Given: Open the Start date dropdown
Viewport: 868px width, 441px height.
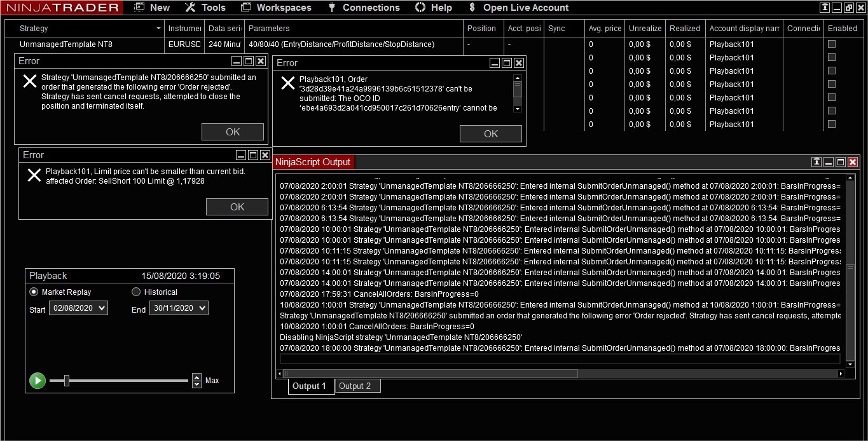Looking at the screenshot, I should point(78,308).
